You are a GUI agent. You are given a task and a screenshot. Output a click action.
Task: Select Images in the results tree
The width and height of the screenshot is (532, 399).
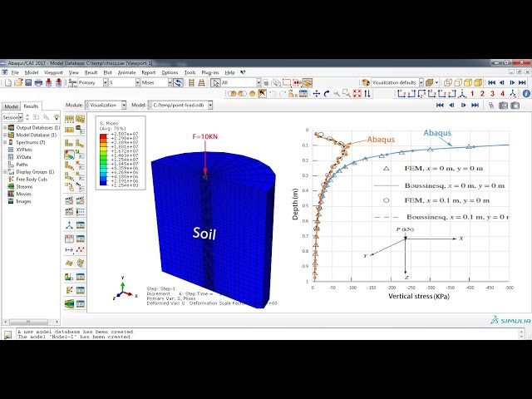(x=23, y=201)
